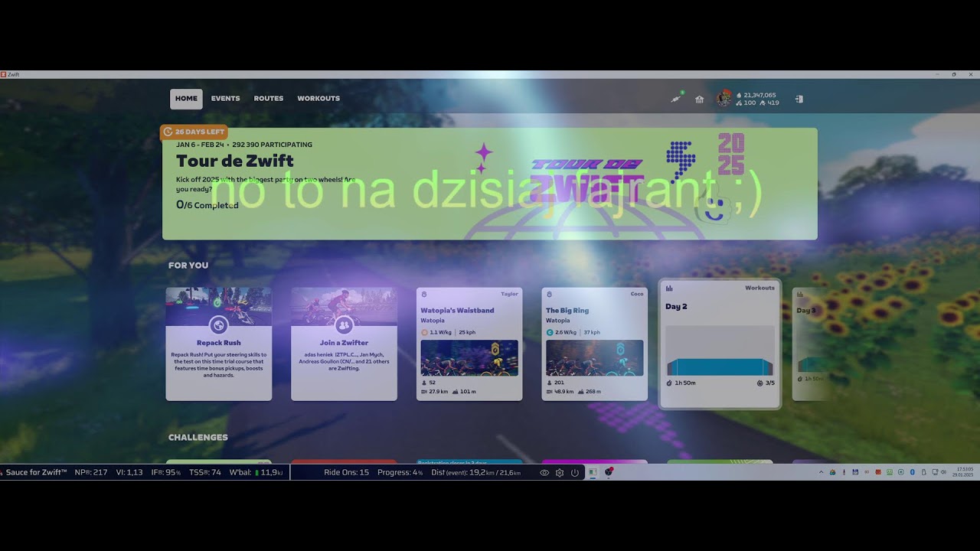This screenshot has width=980, height=551.
Task: Click the group icon on Join a Zwifter card
Action: coord(344,325)
